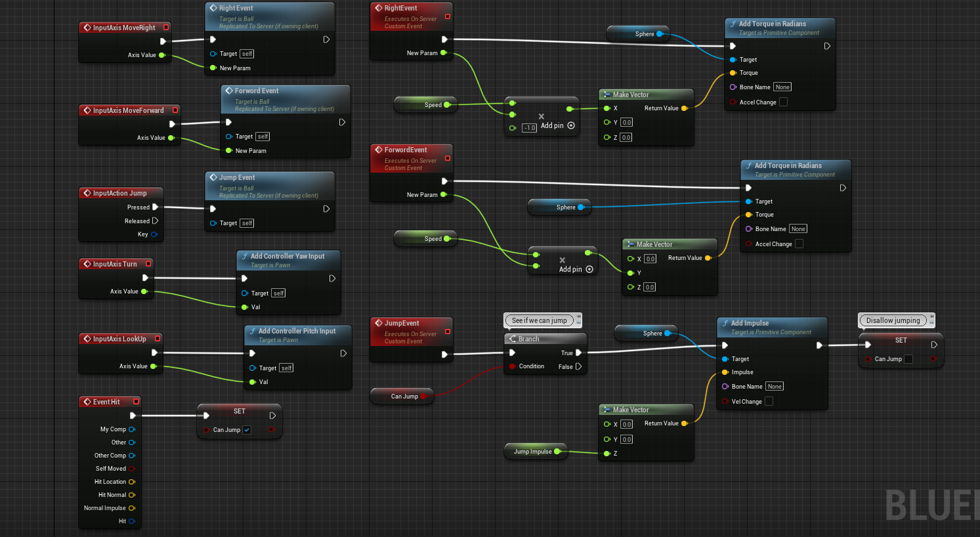
Task: Select the Speed variable node feeding RightEvent math
Action: (x=424, y=104)
